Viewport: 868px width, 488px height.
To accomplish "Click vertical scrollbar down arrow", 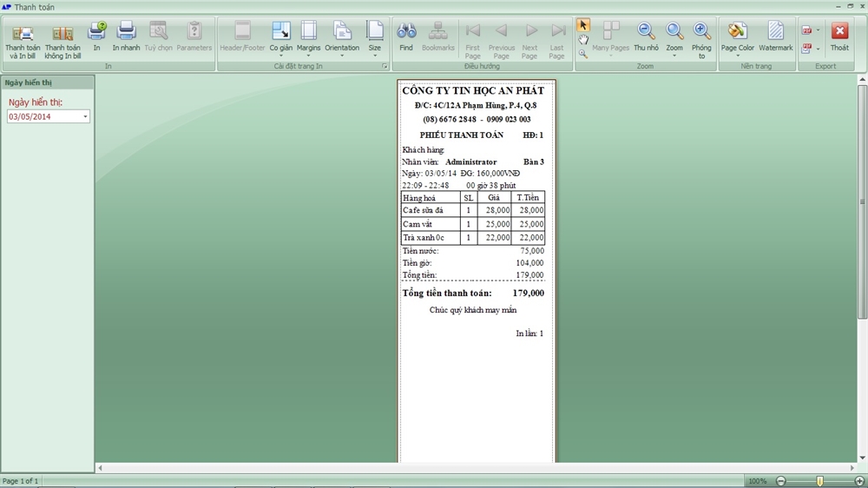I will click(862, 458).
